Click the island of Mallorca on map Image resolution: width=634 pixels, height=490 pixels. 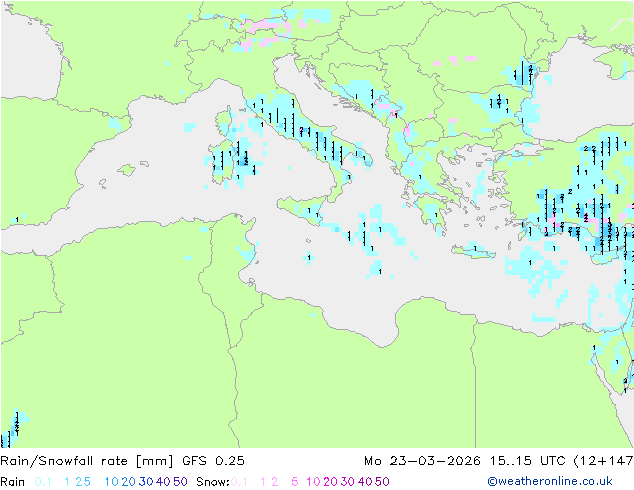coord(127,170)
